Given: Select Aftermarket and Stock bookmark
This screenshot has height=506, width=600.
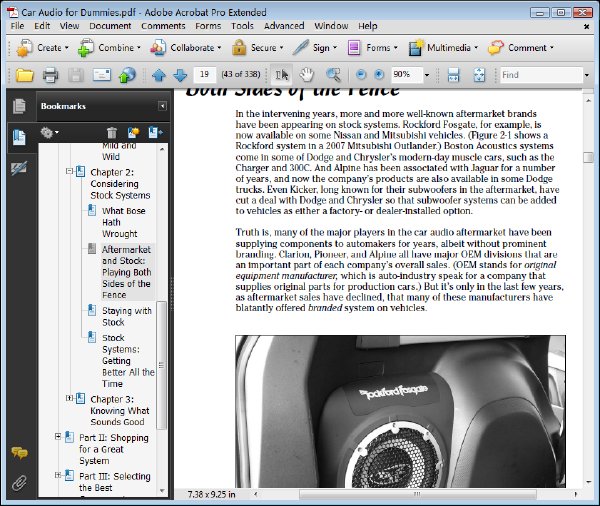Looking at the screenshot, I should click(x=126, y=272).
